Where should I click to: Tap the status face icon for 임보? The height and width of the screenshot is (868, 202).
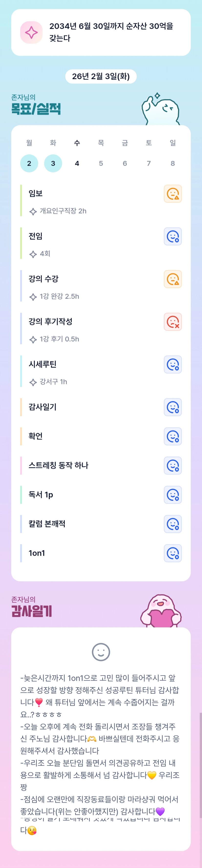click(173, 194)
